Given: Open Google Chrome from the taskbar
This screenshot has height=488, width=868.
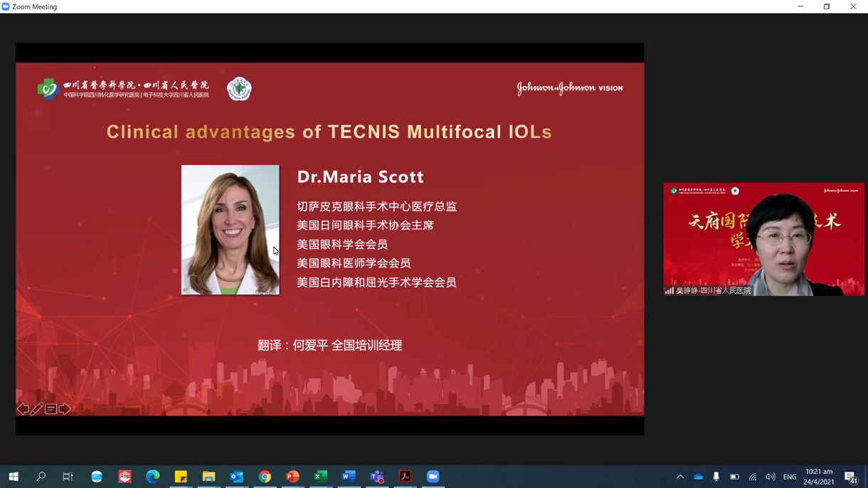Looking at the screenshot, I should pyautogui.click(x=265, y=477).
